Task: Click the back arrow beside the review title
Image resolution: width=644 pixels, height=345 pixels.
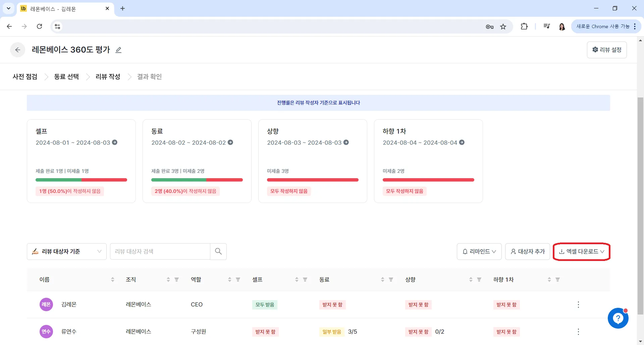Action: (18, 50)
